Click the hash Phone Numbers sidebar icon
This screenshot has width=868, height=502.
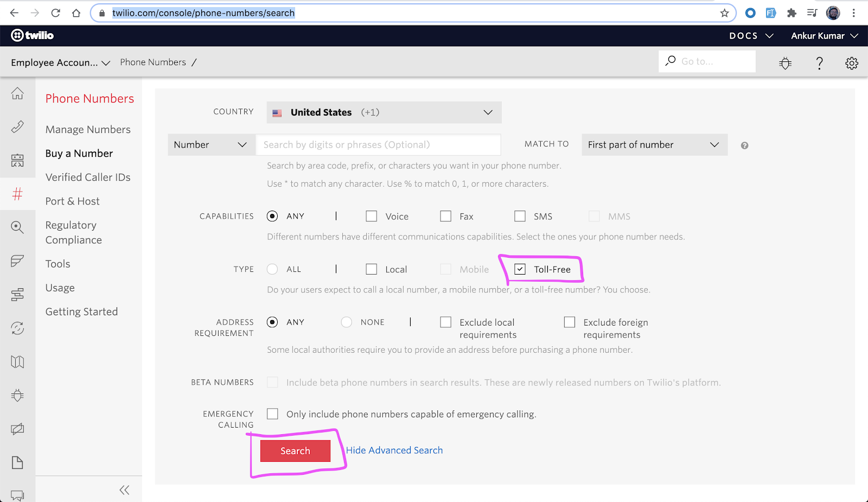(17, 194)
